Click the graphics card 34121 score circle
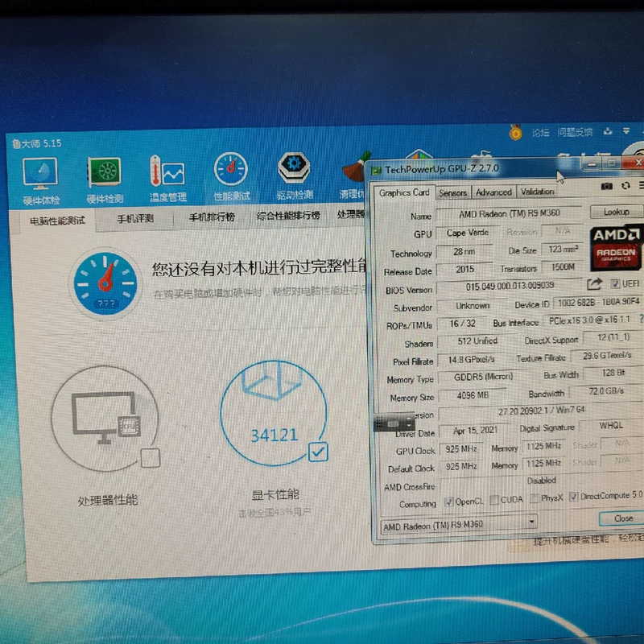 [274, 413]
